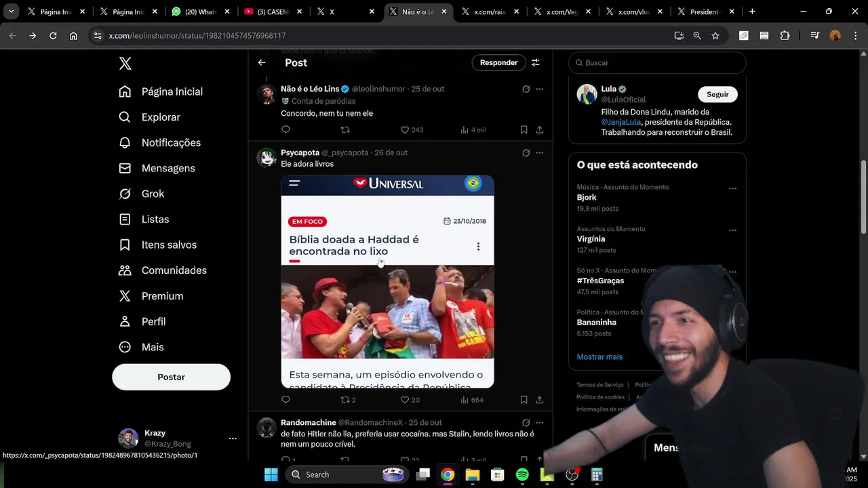The width and height of the screenshot is (868, 488).
Task: Open reply sort filter icon
Action: pos(536,62)
